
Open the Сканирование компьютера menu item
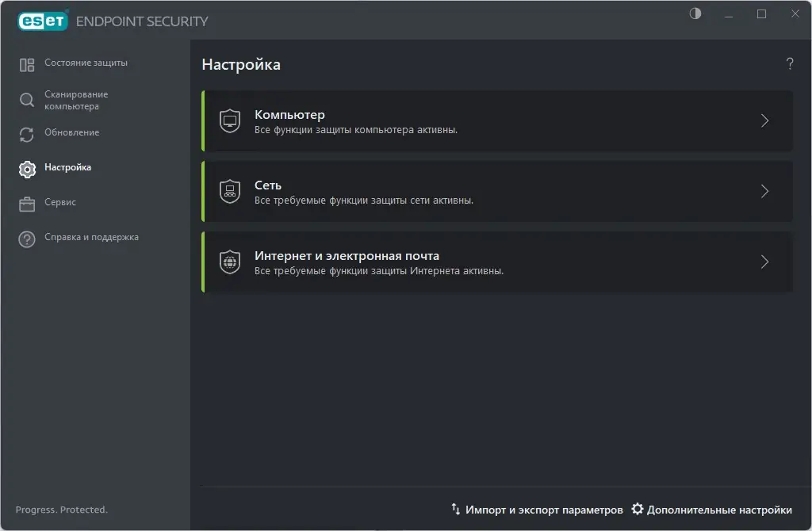(x=76, y=100)
